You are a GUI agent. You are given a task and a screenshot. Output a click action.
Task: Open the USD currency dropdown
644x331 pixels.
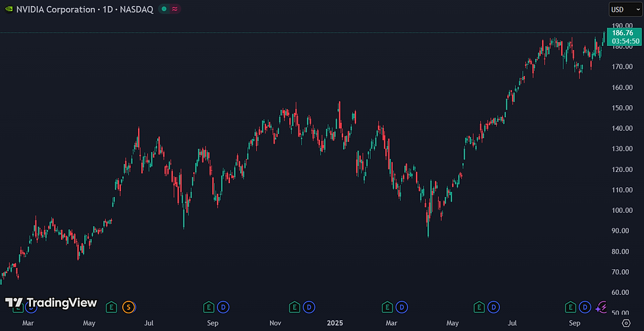tap(625, 9)
